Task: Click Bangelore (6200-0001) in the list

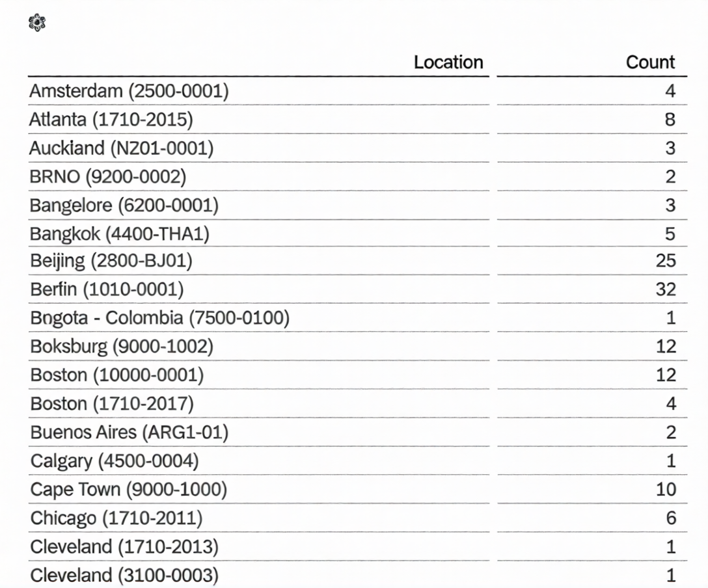Action: (124, 206)
